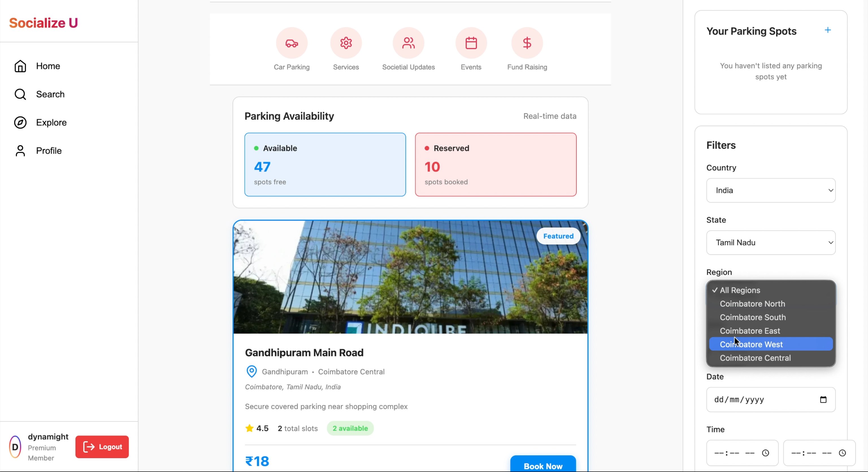
Task: Click the clock icon in start time field
Action: tap(765, 453)
